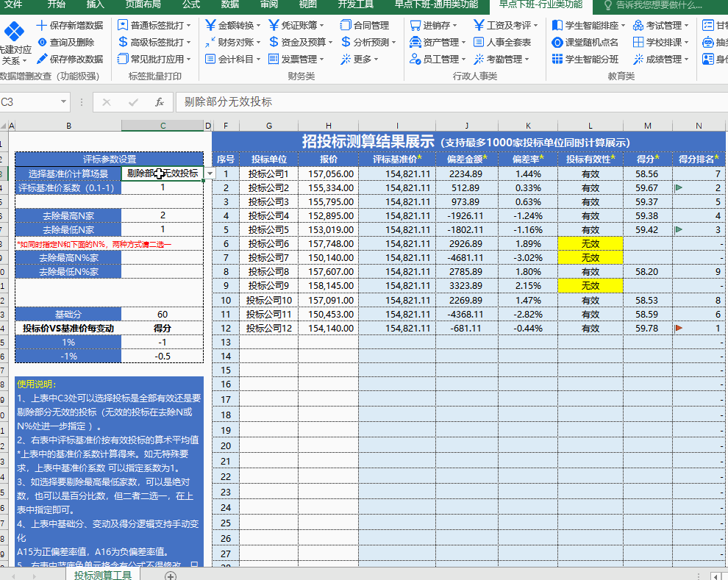
Task: Click the 59.78 得分 cell
Action: 647,328
